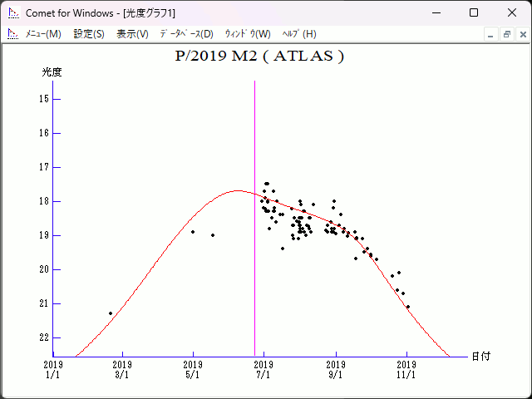Image resolution: width=532 pixels, height=399 pixels.
Task: Open the 設定(S) settings menu
Action: point(89,34)
